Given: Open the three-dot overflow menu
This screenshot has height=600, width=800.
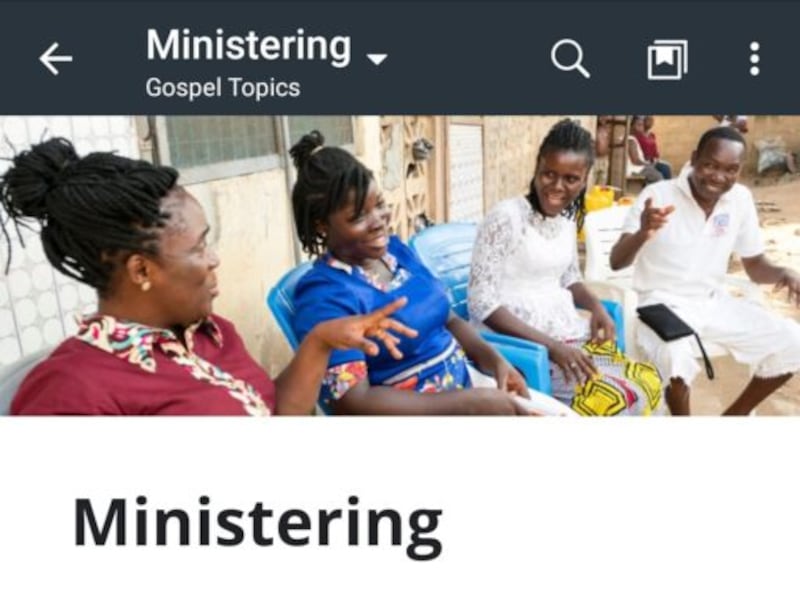Looking at the screenshot, I should [755, 59].
